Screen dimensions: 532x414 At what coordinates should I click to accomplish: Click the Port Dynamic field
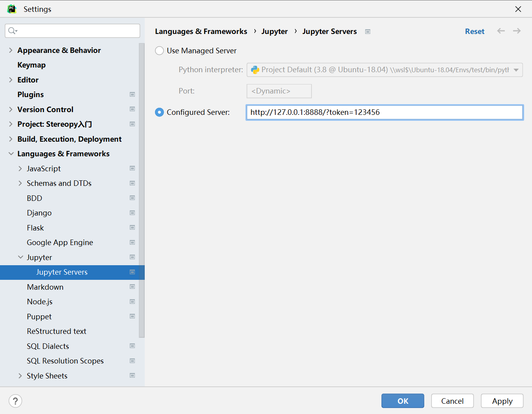point(279,91)
